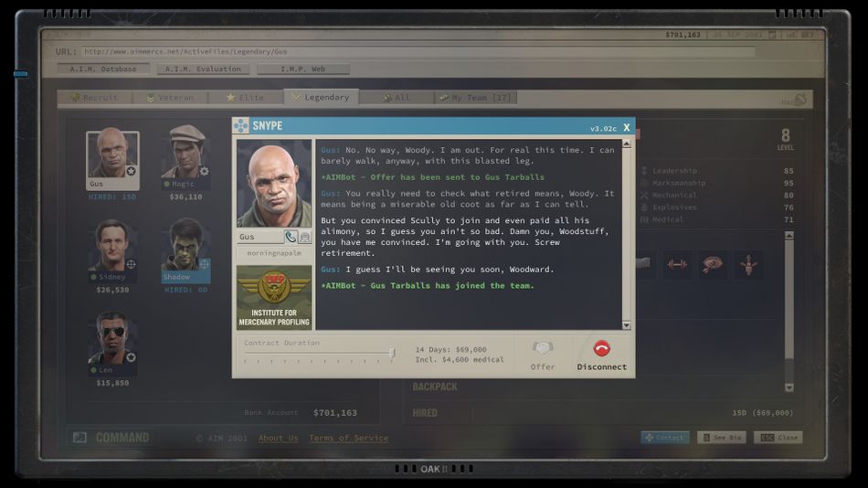The width and height of the screenshot is (868, 488).
Task: Click the brain perk icon
Action: (x=713, y=265)
